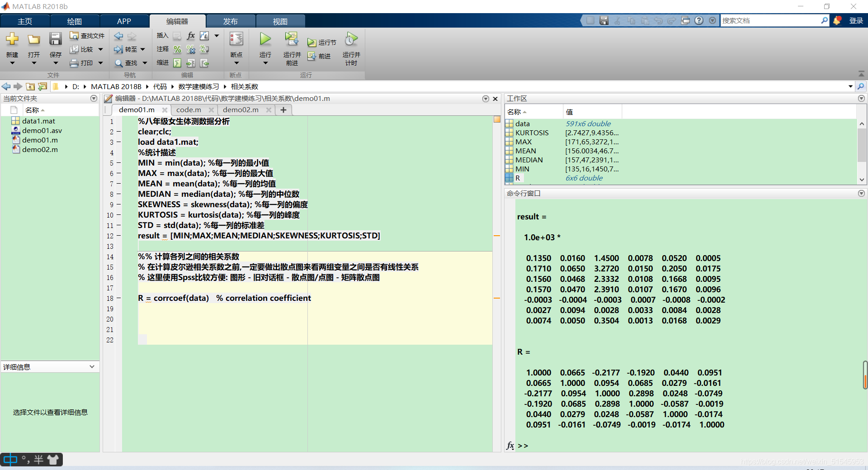Open the Breakpoints tool icon
The image size is (868, 470).
click(236, 39)
